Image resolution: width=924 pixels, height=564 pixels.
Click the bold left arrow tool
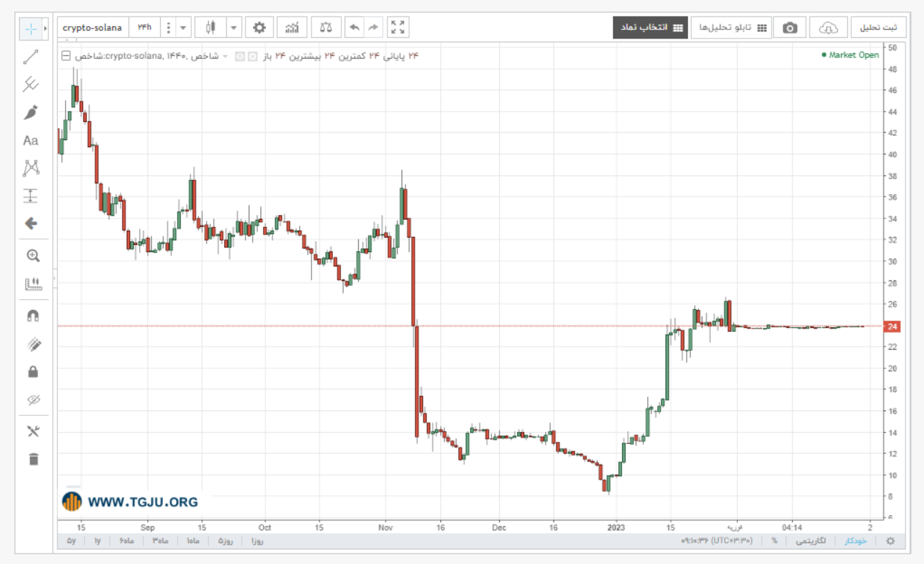click(31, 223)
